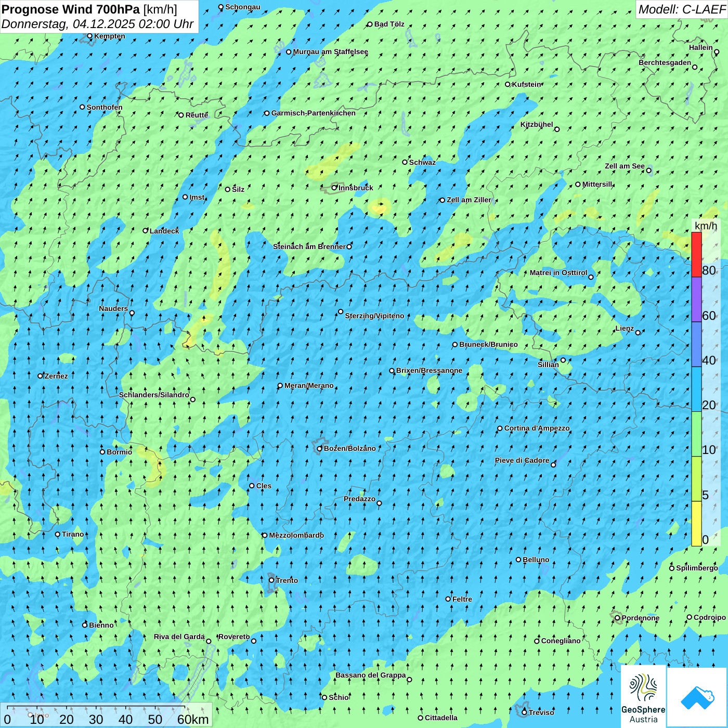The height and width of the screenshot is (728, 728).
Task: Click the Berchtesgaden label
Action: 665,62
